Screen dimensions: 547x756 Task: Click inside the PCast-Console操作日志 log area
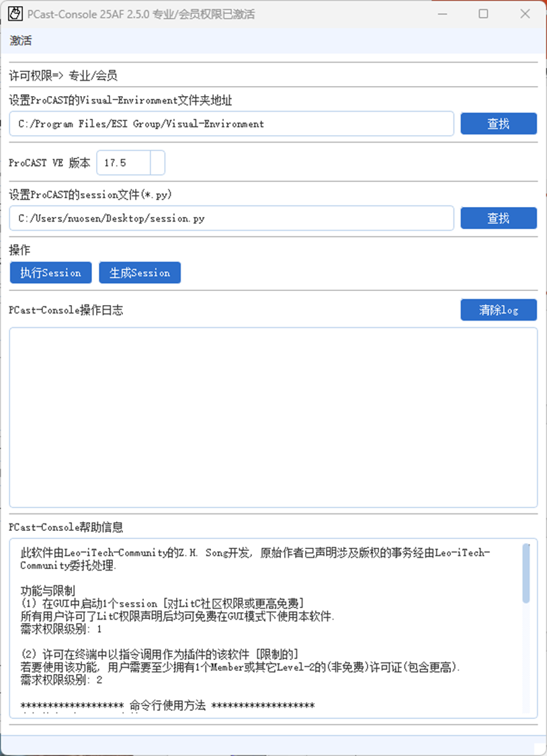click(273, 417)
